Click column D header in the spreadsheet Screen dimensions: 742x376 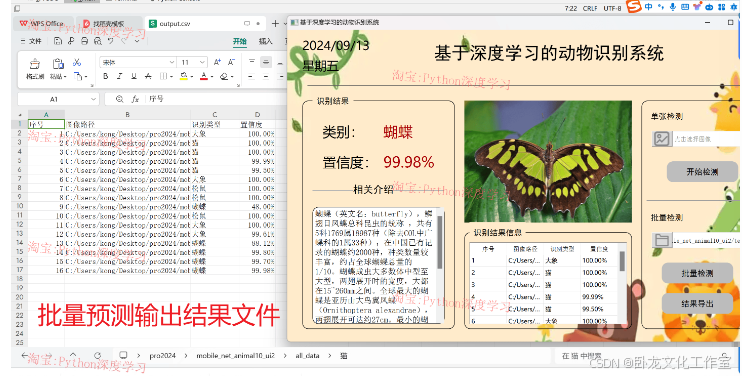click(x=257, y=114)
